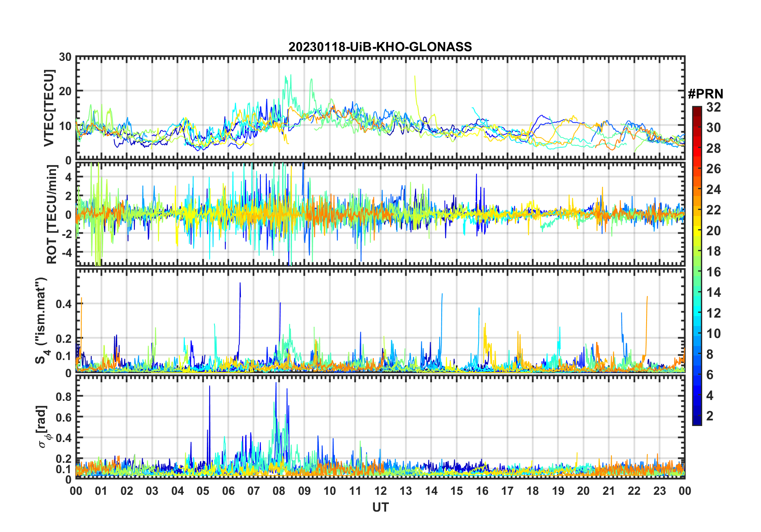Screen dimensions: 761x532
Task: Click x-axis hour label 09
Action: [304, 491]
